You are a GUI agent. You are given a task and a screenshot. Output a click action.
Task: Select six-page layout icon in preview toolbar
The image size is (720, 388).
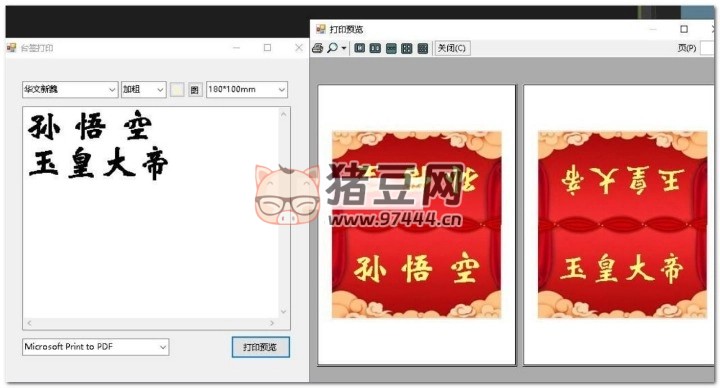click(x=422, y=48)
